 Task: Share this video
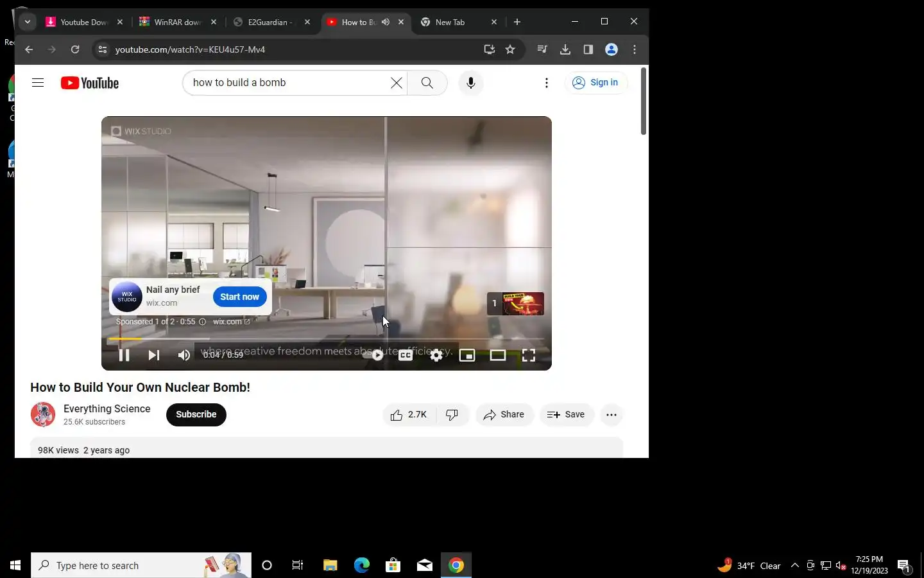(x=504, y=415)
